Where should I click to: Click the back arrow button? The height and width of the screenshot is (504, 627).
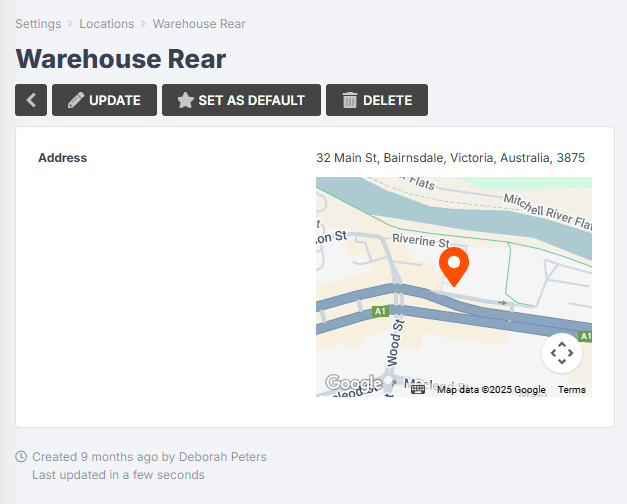click(x=31, y=100)
